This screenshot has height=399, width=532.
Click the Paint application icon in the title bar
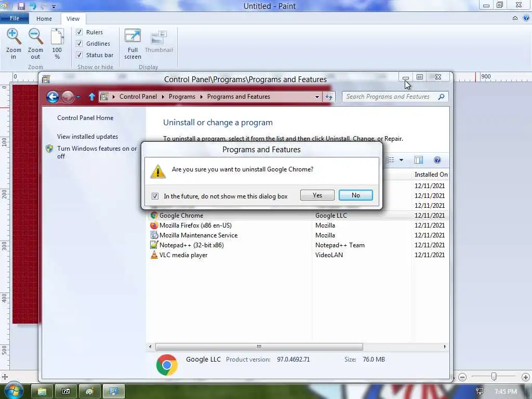[4, 5]
